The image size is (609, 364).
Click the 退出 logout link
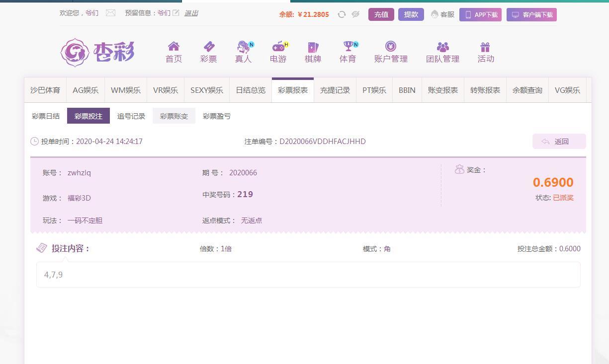pyautogui.click(x=191, y=13)
